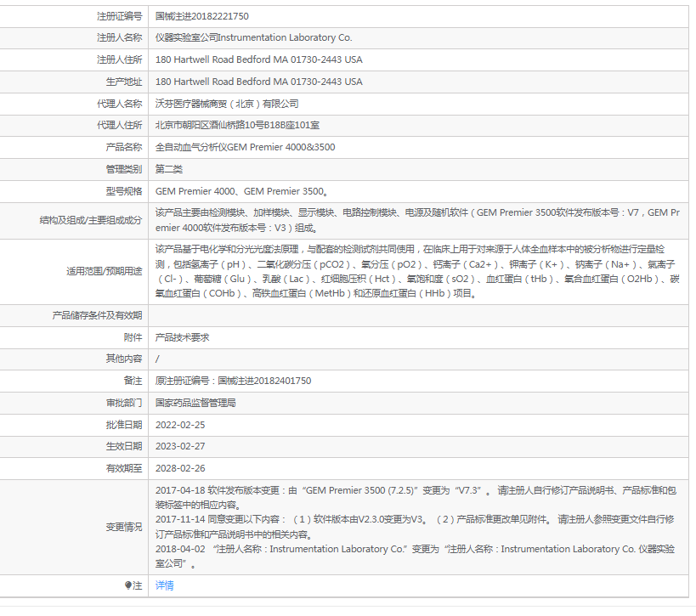Select effective date 2023-02-27
The height and width of the screenshot is (616, 696).
(x=180, y=446)
